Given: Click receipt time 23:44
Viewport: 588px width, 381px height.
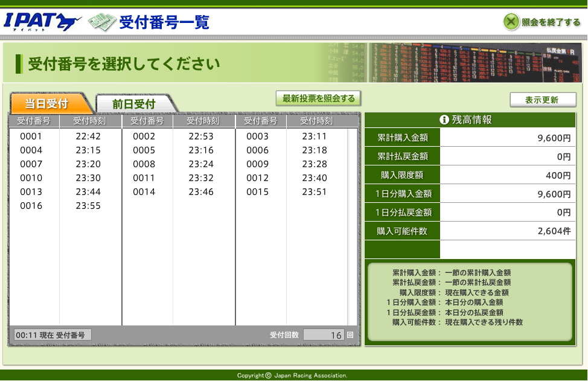Looking at the screenshot, I should [88, 192].
